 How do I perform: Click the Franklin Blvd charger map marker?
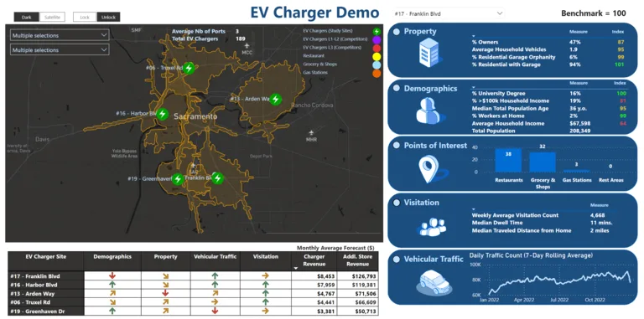218,178
